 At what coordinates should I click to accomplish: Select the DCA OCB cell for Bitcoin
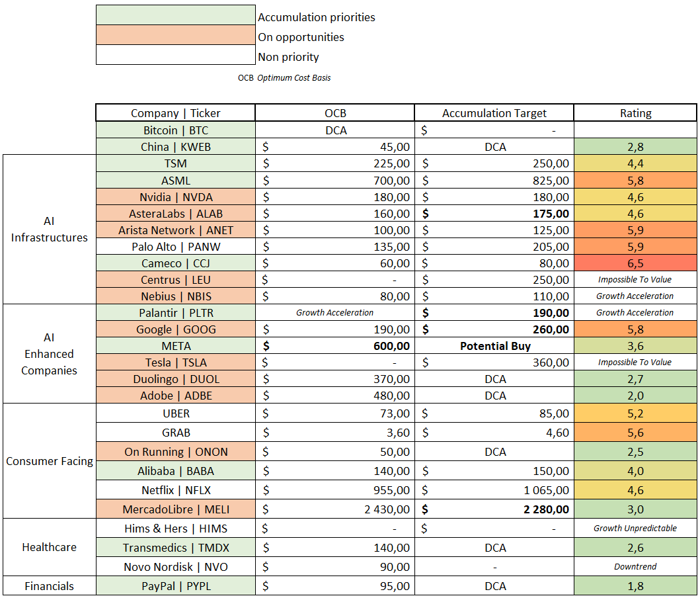pyautogui.click(x=335, y=130)
